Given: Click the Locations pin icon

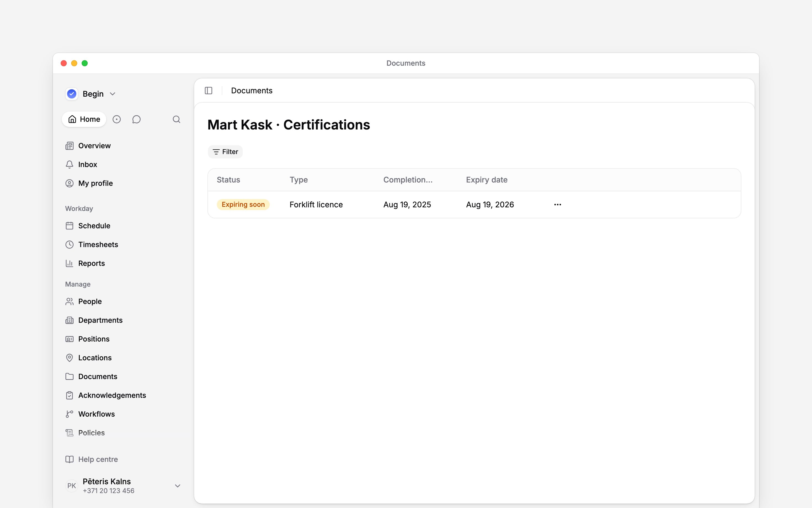Looking at the screenshot, I should click(x=70, y=358).
